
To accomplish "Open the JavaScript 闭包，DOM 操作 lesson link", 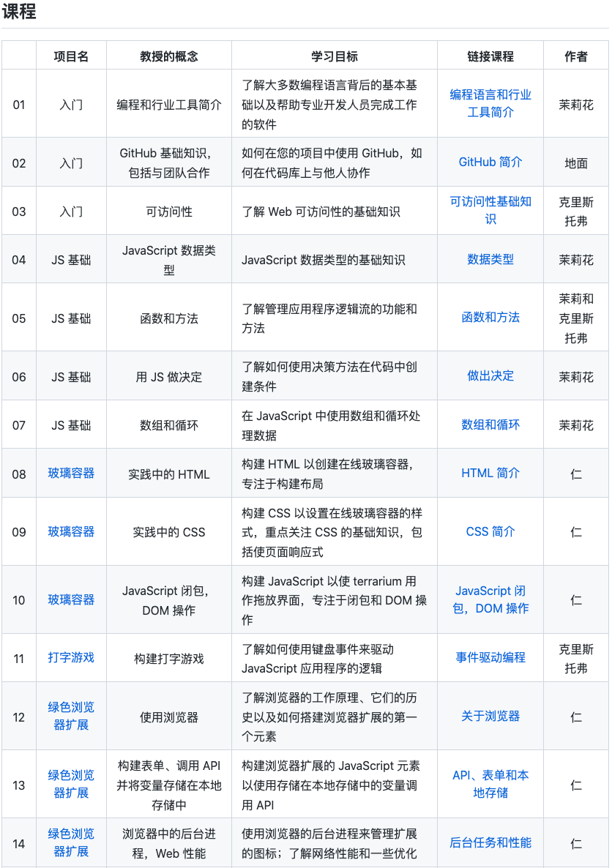I will [490, 599].
